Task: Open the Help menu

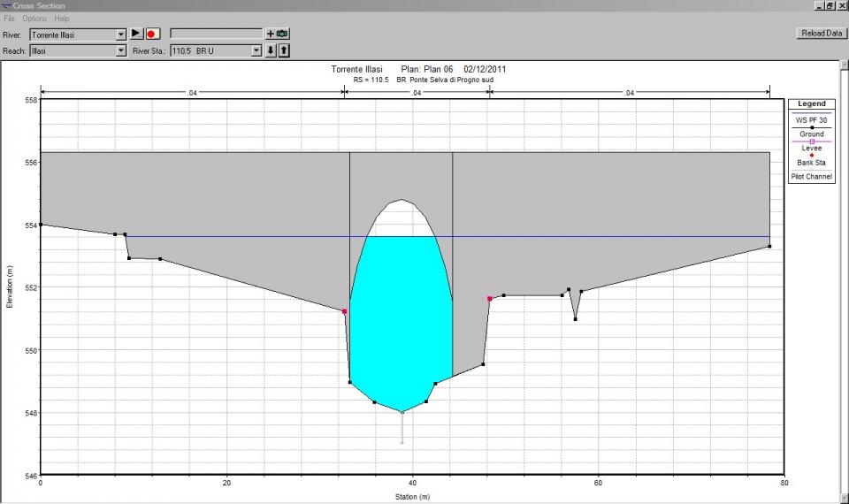Action: point(61,19)
